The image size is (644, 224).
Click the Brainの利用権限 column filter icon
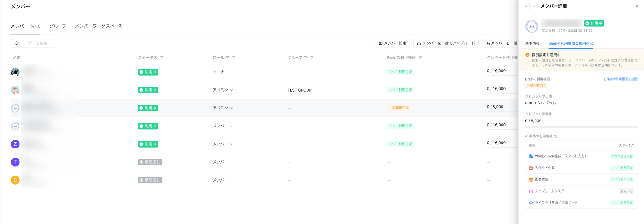[x=420, y=58]
